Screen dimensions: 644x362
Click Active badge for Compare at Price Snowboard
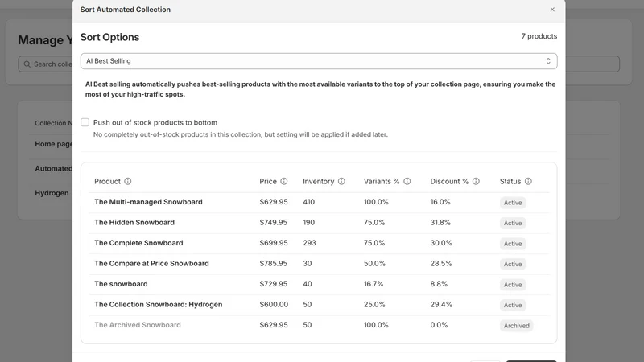coord(513,264)
